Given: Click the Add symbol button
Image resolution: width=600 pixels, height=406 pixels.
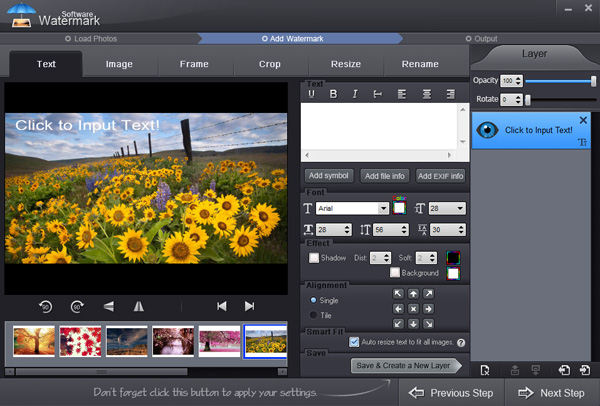Looking at the screenshot, I should [329, 176].
